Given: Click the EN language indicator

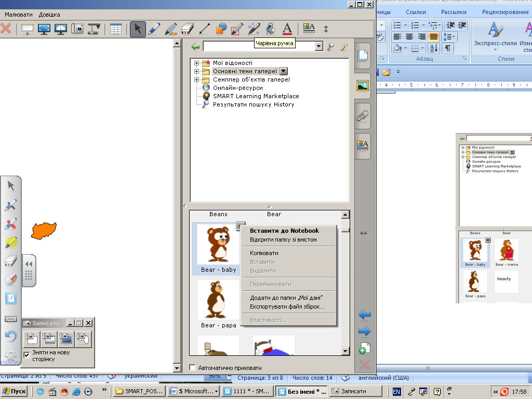Looking at the screenshot, I should click(396, 392).
